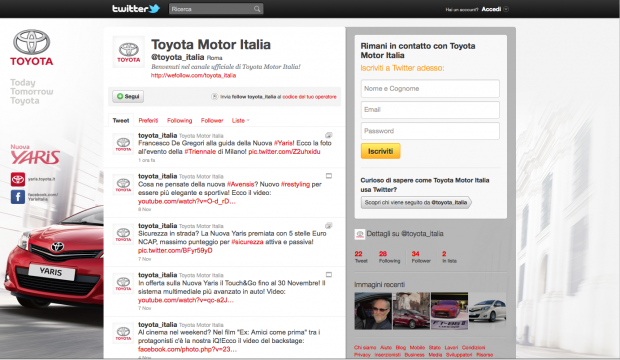Open the facebook.com/photo.php?v=23… link
620x360 pixels.
[187, 349]
